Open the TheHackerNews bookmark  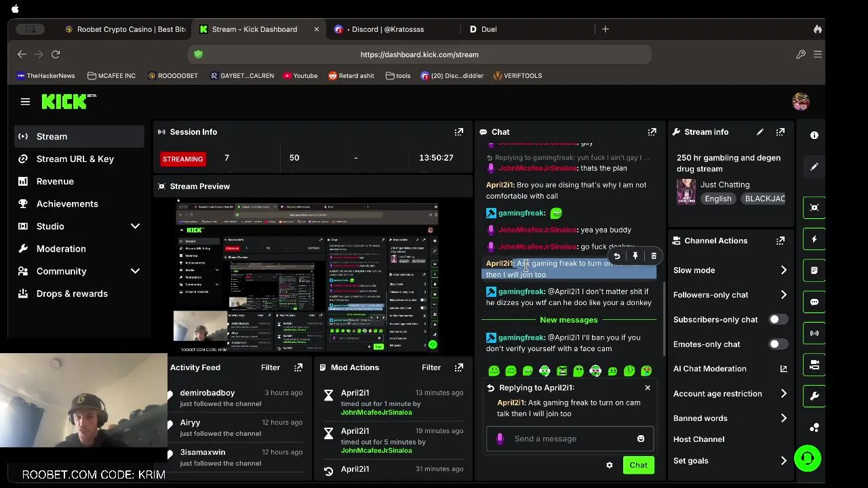click(x=45, y=76)
